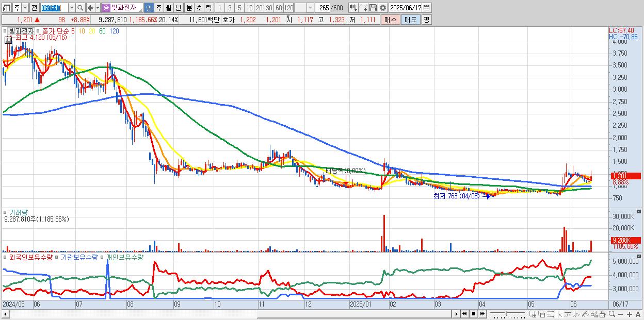Click the indicator add icon next to 600
644x320 pixels.
[x=353, y=8]
